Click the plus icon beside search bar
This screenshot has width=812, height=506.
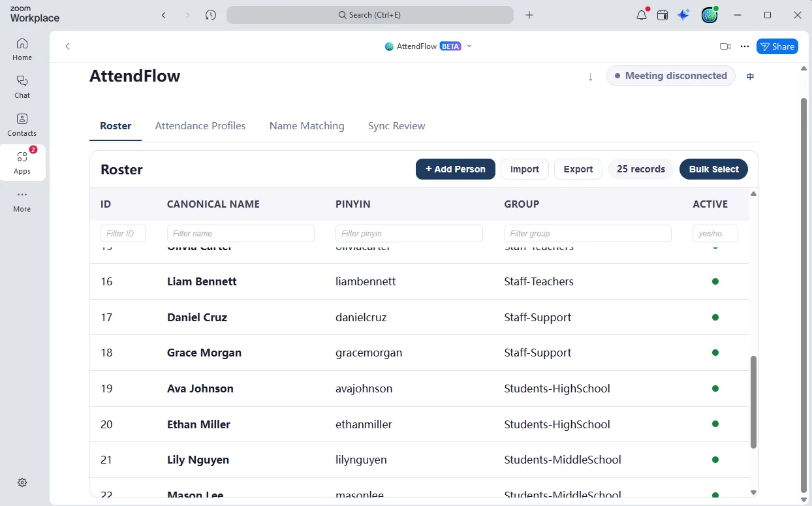pyautogui.click(x=529, y=15)
